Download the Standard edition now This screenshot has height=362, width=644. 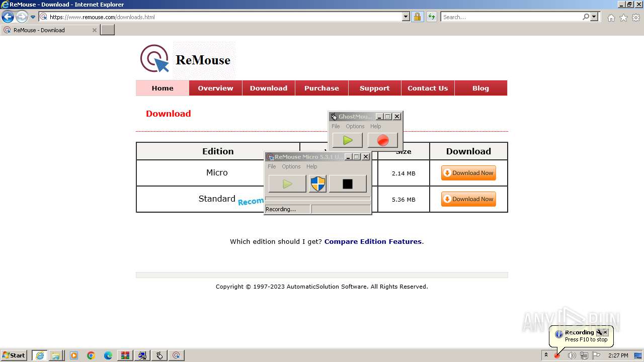pyautogui.click(x=468, y=199)
